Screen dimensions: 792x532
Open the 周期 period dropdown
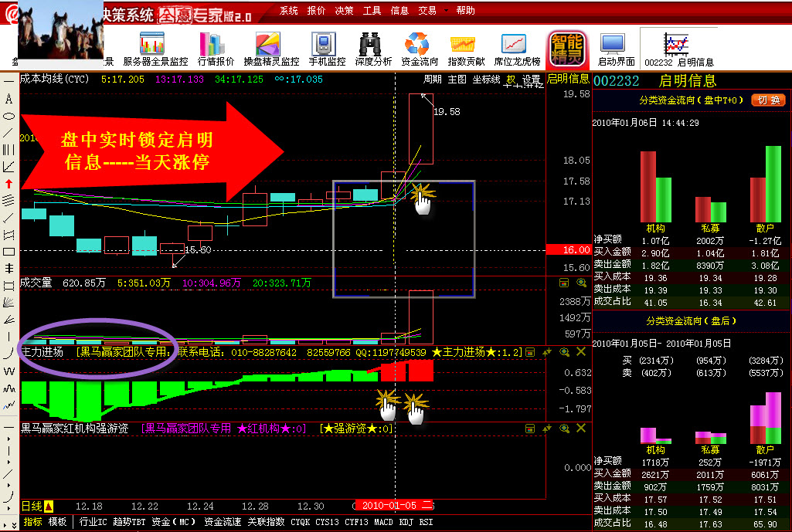(x=432, y=80)
